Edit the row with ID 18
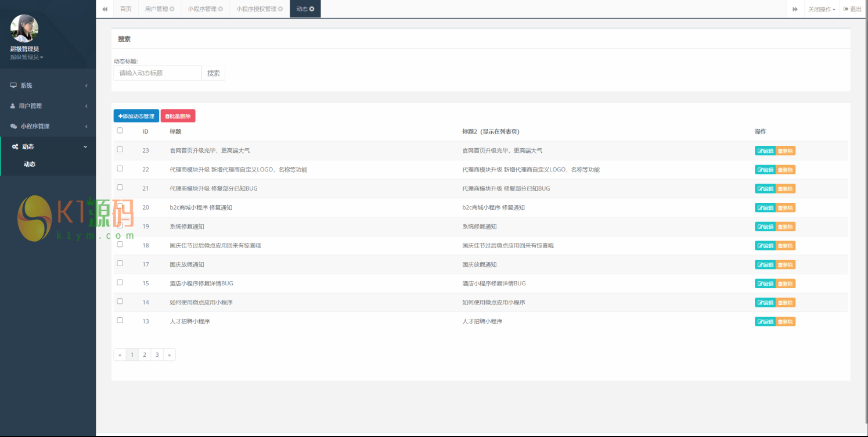The image size is (868, 437). coord(765,246)
